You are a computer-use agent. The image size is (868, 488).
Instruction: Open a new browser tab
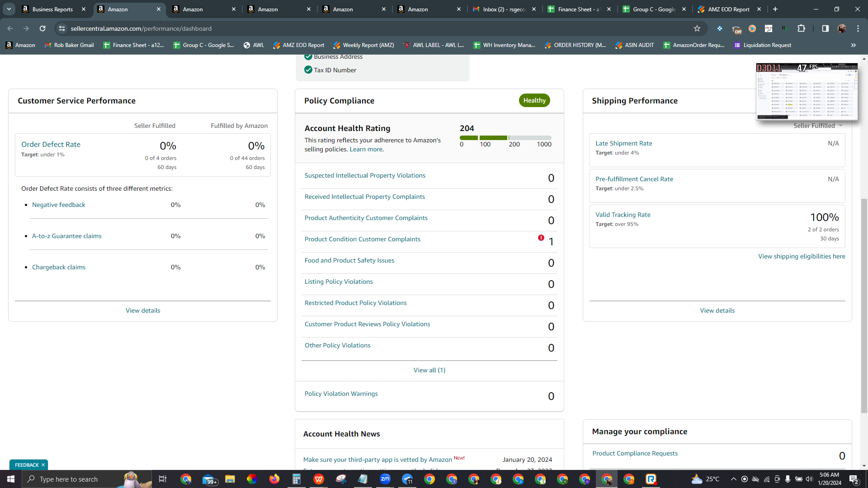pos(775,9)
